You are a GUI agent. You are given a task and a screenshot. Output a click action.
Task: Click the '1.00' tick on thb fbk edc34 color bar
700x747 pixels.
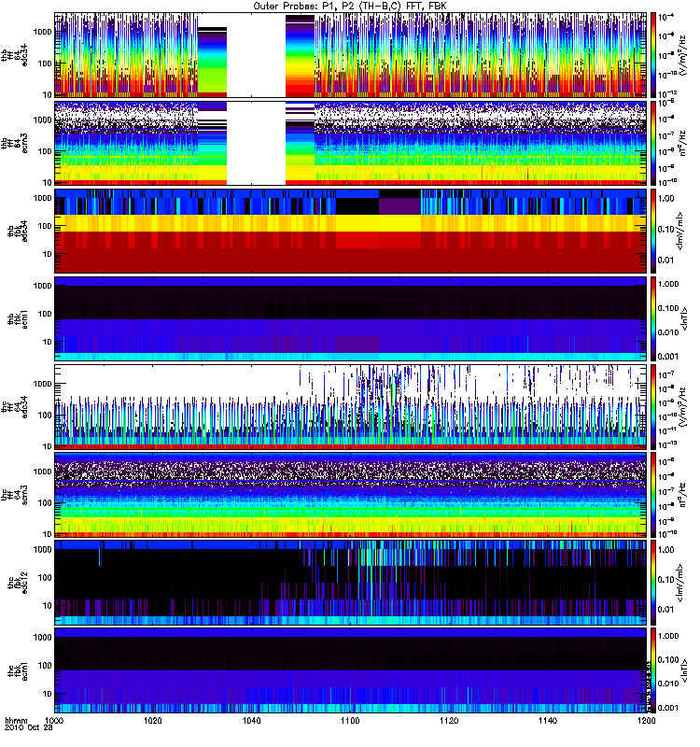pos(666,198)
